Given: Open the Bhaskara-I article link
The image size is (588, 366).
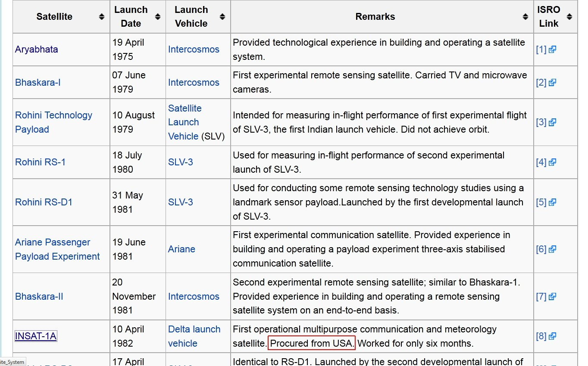Looking at the screenshot, I should (x=38, y=82).
